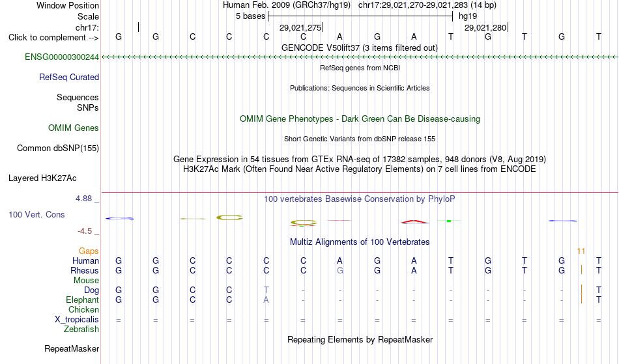Screen dimensions: 619x364
Task: Click the Mouse species row label
Action: pos(86,281)
